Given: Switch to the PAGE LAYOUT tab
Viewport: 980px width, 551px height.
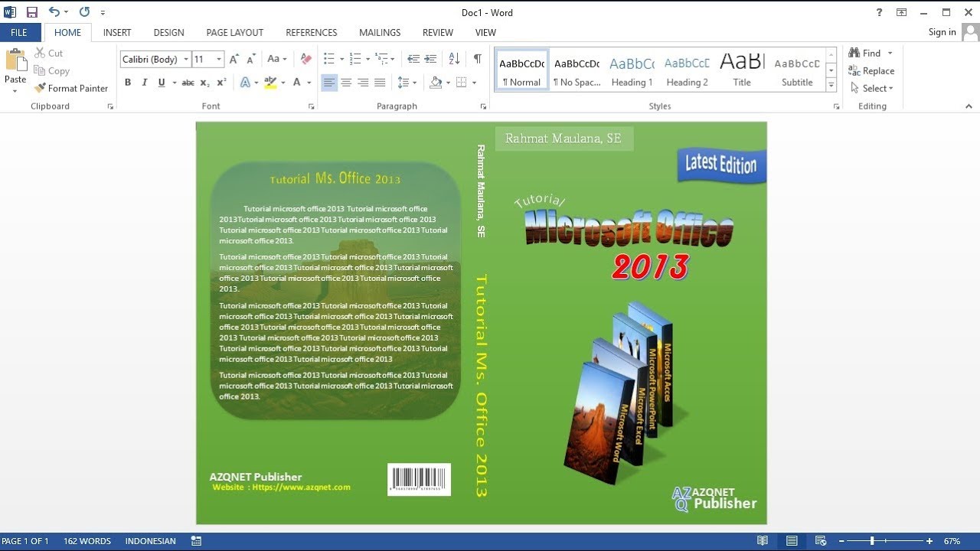Looking at the screenshot, I should 235,32.
